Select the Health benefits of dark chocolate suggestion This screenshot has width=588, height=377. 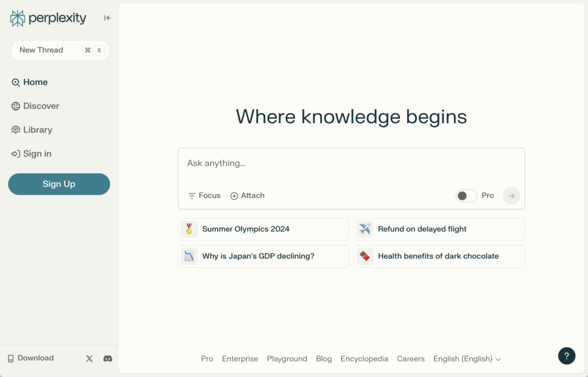click(439, 256)
